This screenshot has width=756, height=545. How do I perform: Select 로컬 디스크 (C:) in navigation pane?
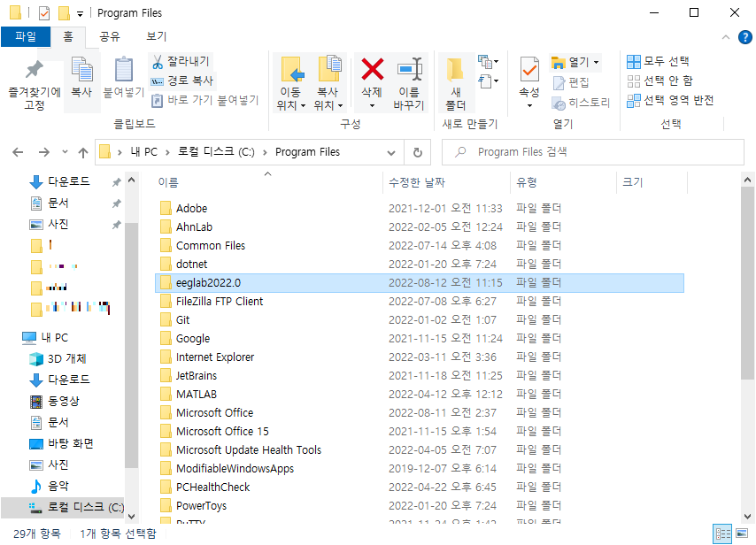point(63,508)
